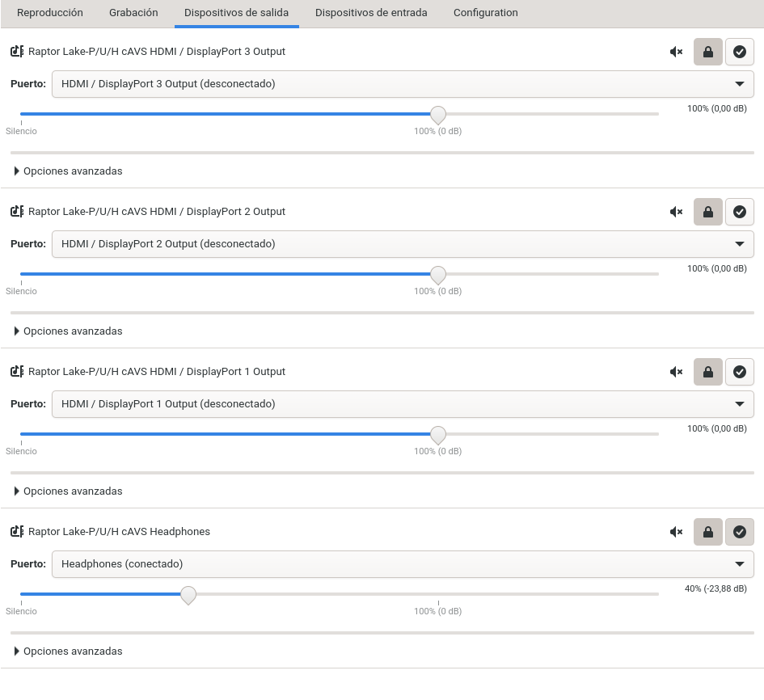Click the Silencio mark under Headphones slider
The image size is (764, 700).
click(x=21, y=611)
